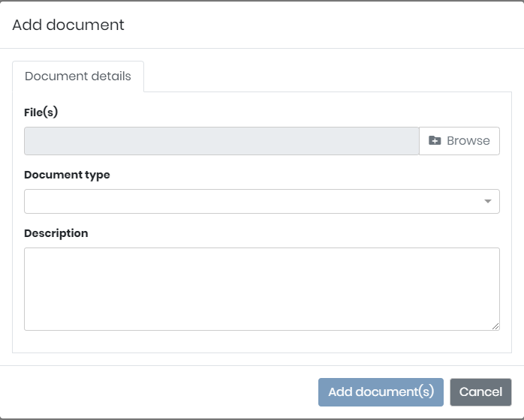Click the File(s) path field

click(x=221, y=141)
